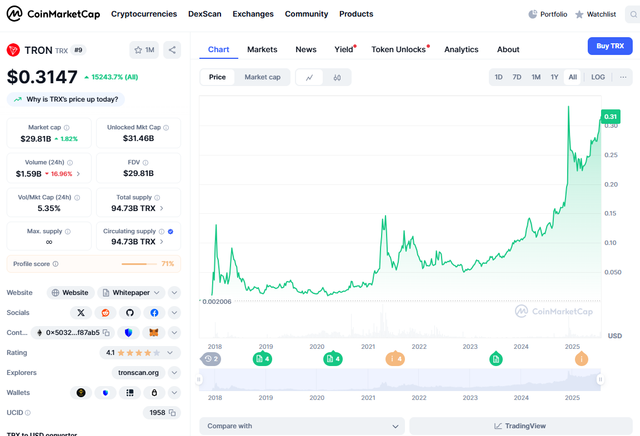
Task: Open Market cap info icon
Action: 67,128
